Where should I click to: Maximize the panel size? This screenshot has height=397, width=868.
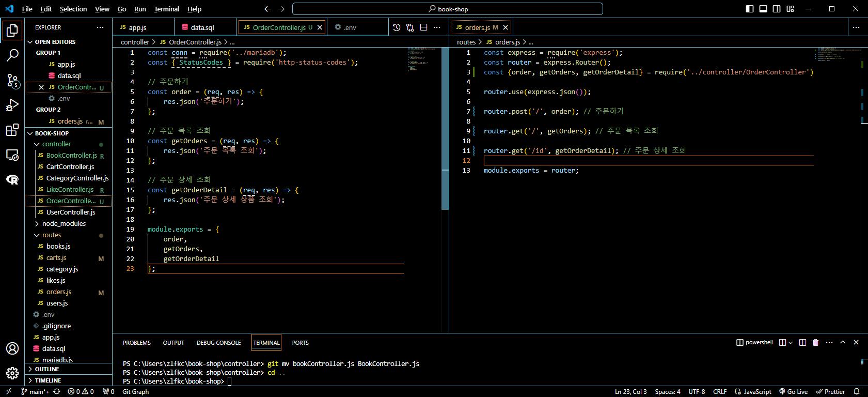point(843,342)
